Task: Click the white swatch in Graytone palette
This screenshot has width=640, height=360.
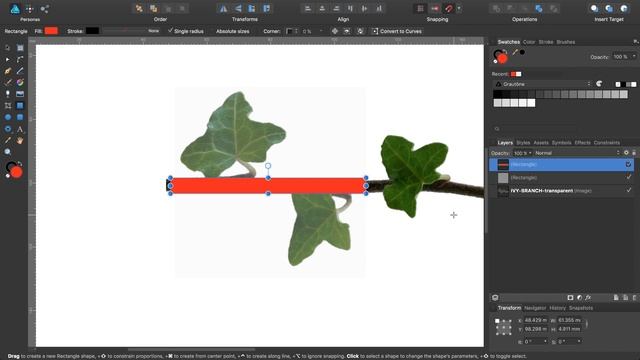Action: point(531,103)
